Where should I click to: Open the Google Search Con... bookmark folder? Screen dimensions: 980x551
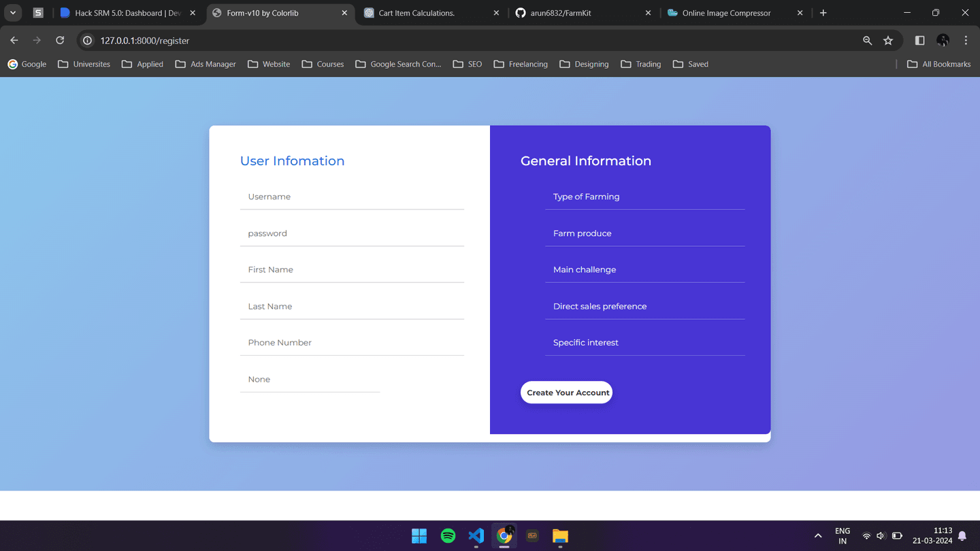399,64
